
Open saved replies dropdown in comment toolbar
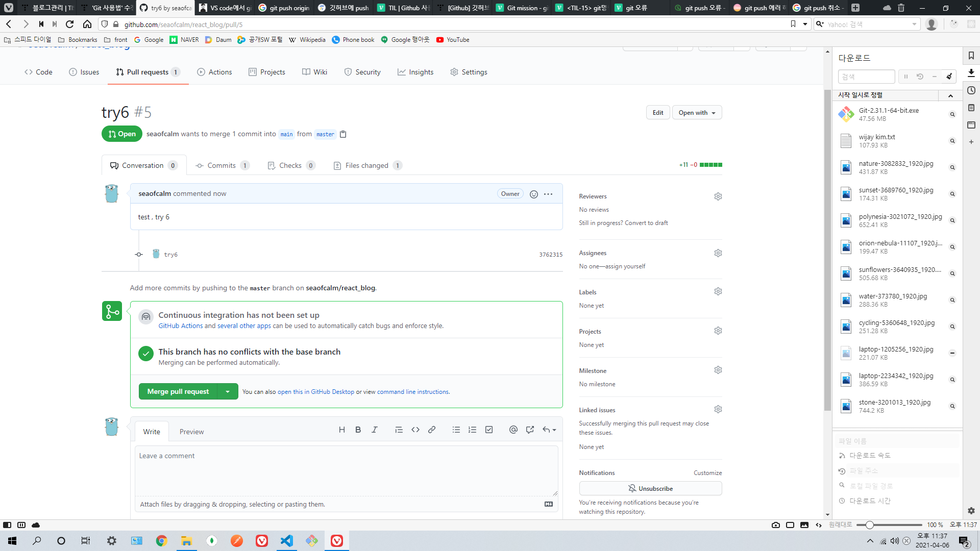(x=549, y=430)
